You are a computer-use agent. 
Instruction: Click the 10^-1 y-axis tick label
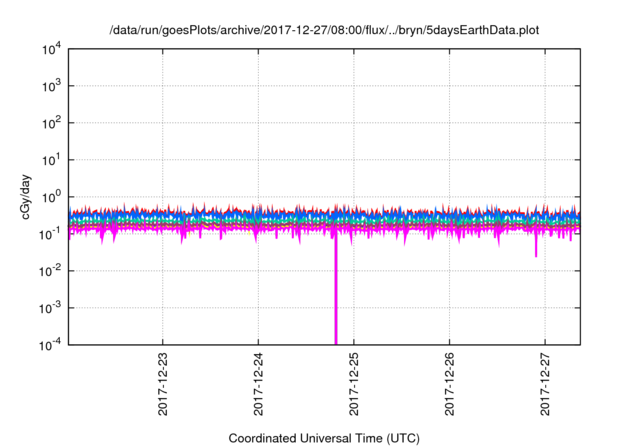coord(50,235)
